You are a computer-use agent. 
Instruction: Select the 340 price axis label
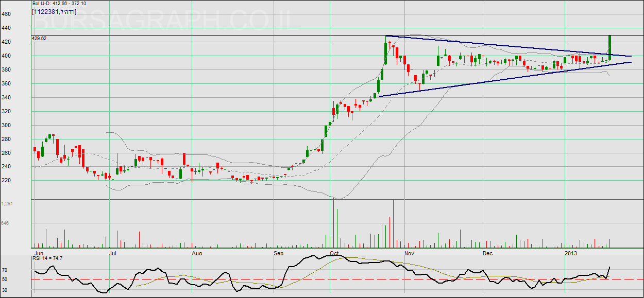6,97
